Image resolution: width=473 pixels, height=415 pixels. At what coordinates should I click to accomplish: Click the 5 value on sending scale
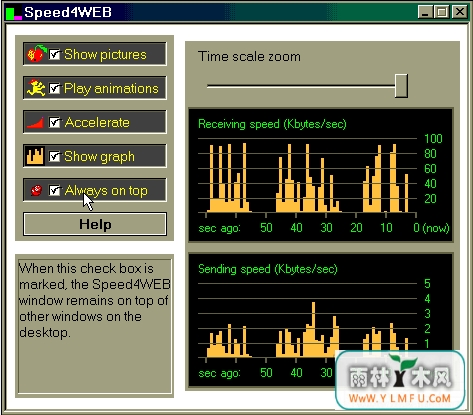tap(427, 284)
